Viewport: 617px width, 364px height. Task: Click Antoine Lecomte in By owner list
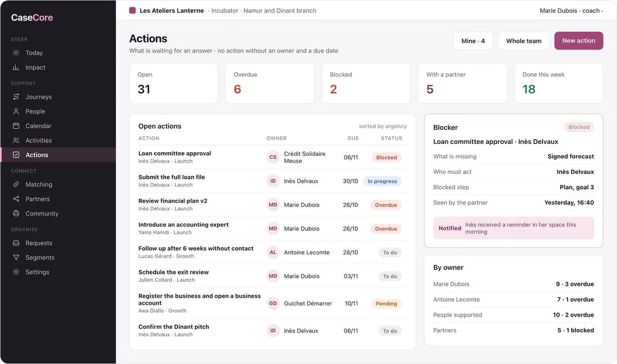pyautogui.click(x=514, y=299)
